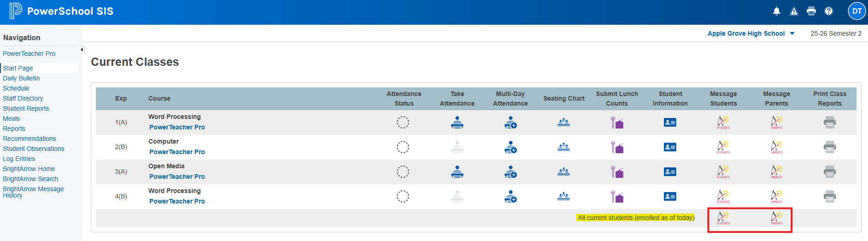The height and width of the screenshot is (241, 868).
Task: Open Daily Bulletin in navigation
Action: 21,78
